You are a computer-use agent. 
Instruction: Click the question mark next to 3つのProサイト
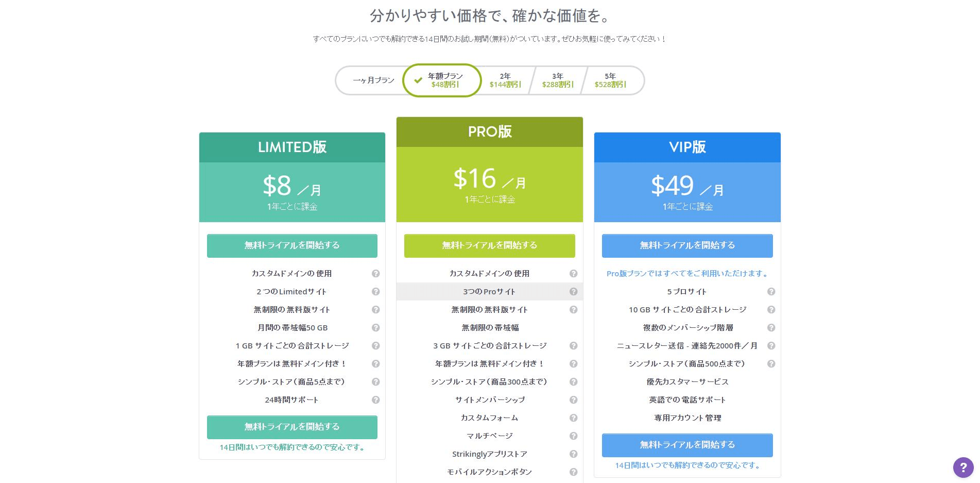pyautogui.click(x=574, y=291)
